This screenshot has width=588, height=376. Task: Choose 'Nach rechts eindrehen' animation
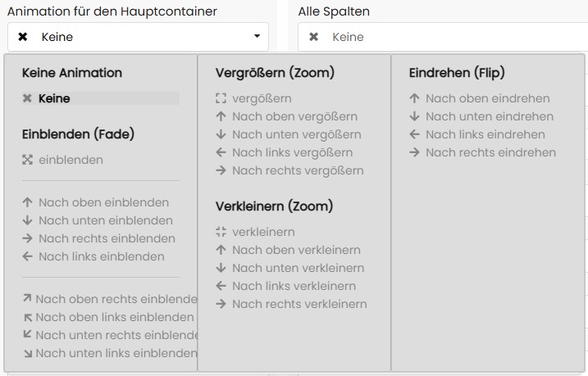[x=490, y=152]
